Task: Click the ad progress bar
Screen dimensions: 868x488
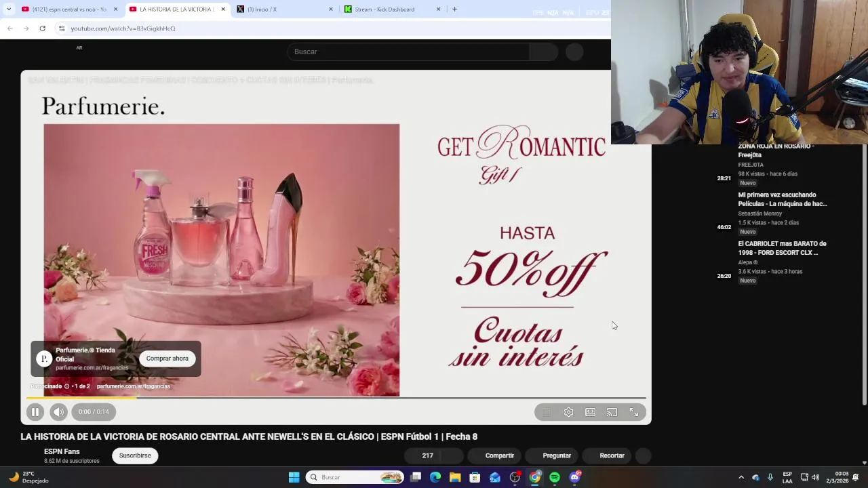Action: pyautogui.click(x=336, y=398)
